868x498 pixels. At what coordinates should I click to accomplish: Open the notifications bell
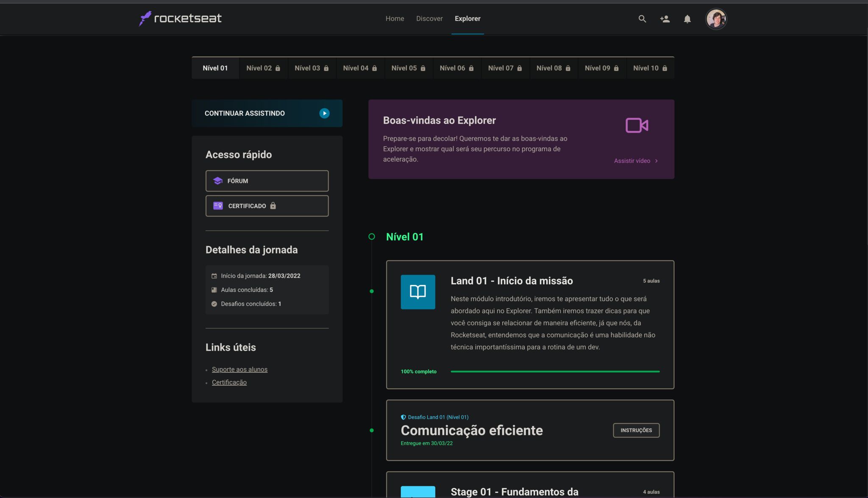pyautogui.click(x=687, y=19)
